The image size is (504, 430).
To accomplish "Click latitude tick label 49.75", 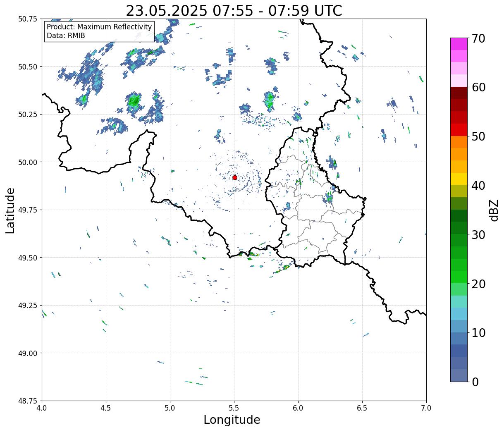I will 28,210.
